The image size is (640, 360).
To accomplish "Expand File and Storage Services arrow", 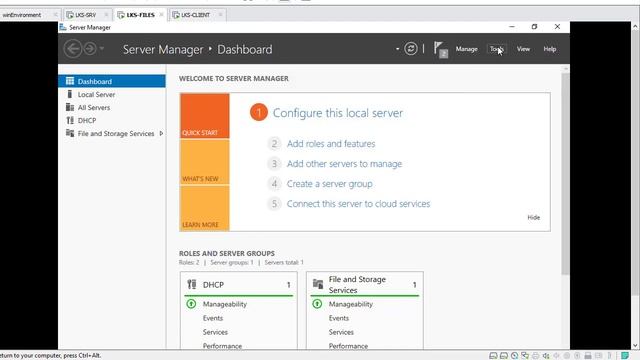I will pos(161,133).
